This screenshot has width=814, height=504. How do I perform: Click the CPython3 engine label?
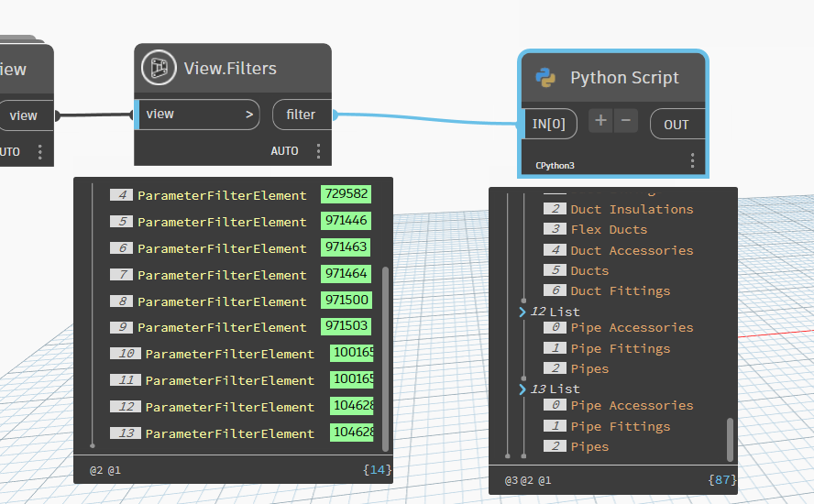555,166
